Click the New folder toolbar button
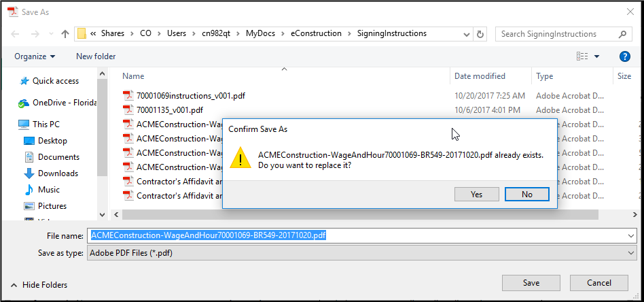The height and width of the screenshot is (302, 644). (x=96, y=56)
